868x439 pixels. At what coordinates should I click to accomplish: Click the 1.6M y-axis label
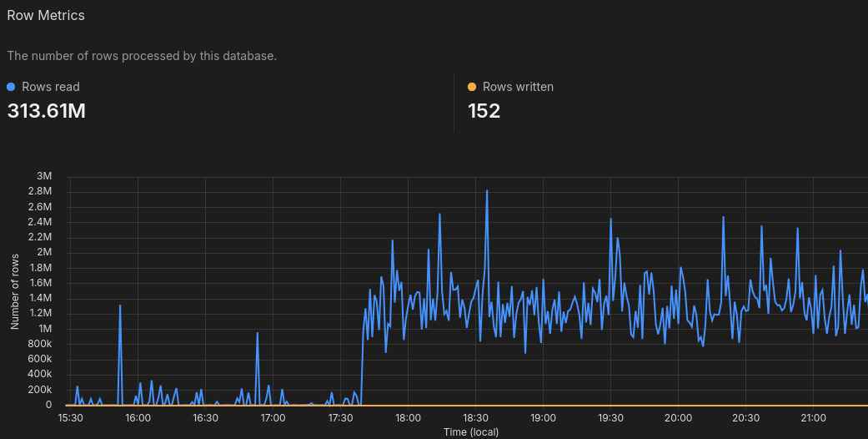40,282
